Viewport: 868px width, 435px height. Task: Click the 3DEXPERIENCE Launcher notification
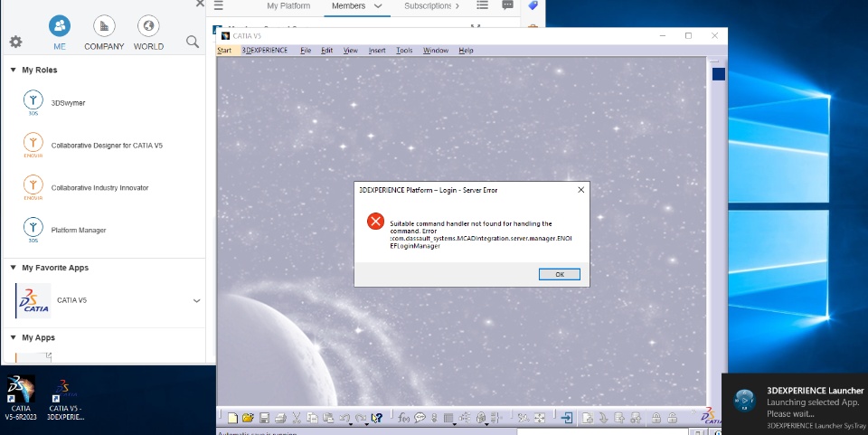coord(796,404)
